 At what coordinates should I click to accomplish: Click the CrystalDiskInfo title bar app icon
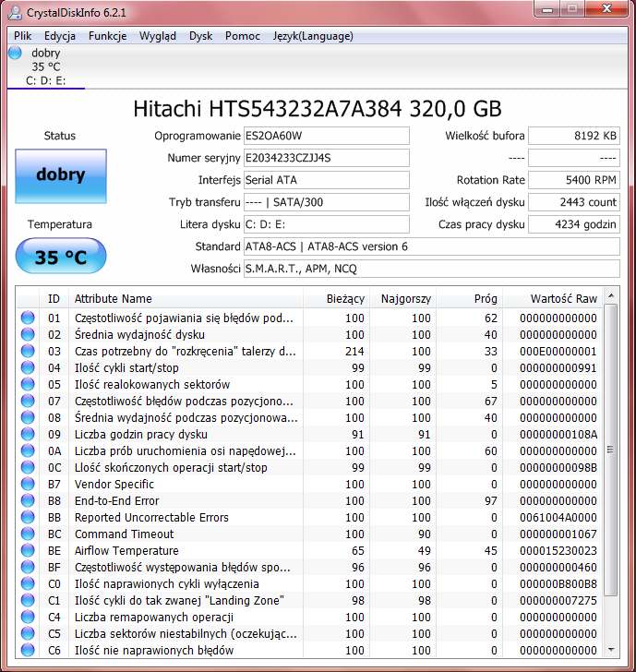(15, 13)
